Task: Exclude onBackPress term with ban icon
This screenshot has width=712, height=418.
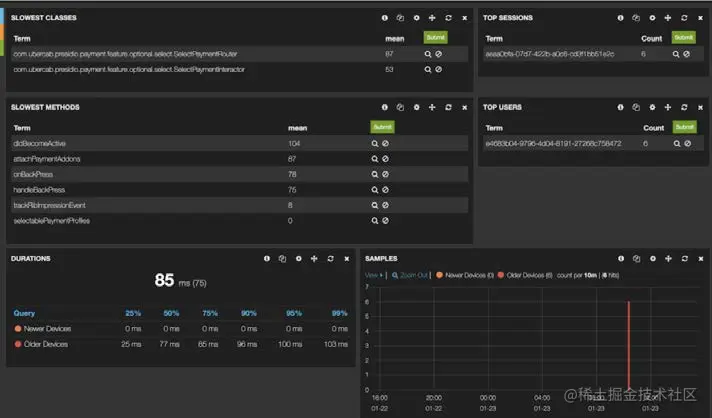Action: [x=385, y=174]
